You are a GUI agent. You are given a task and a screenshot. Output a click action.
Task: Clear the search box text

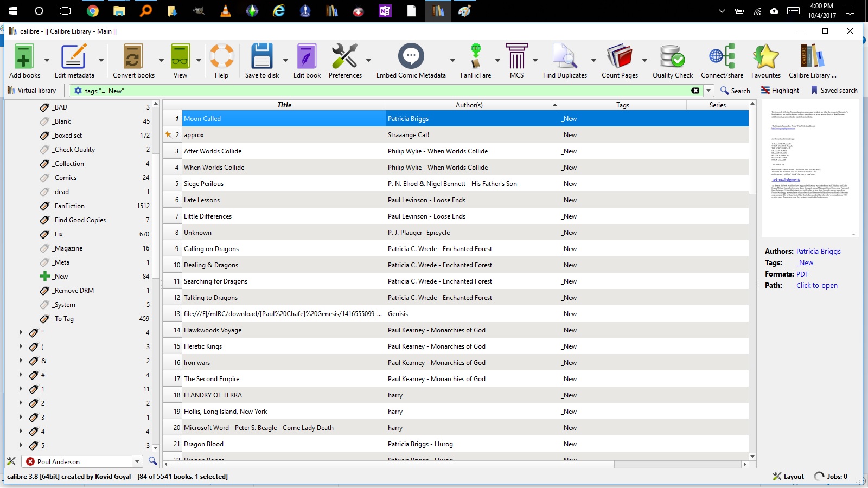pos(695,91)
